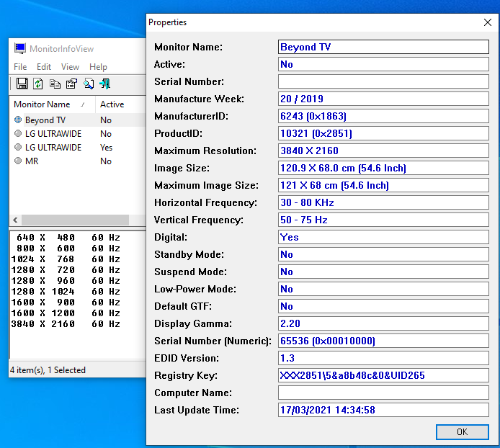Click the status icon beside the MR monitor

coord(18,161)
